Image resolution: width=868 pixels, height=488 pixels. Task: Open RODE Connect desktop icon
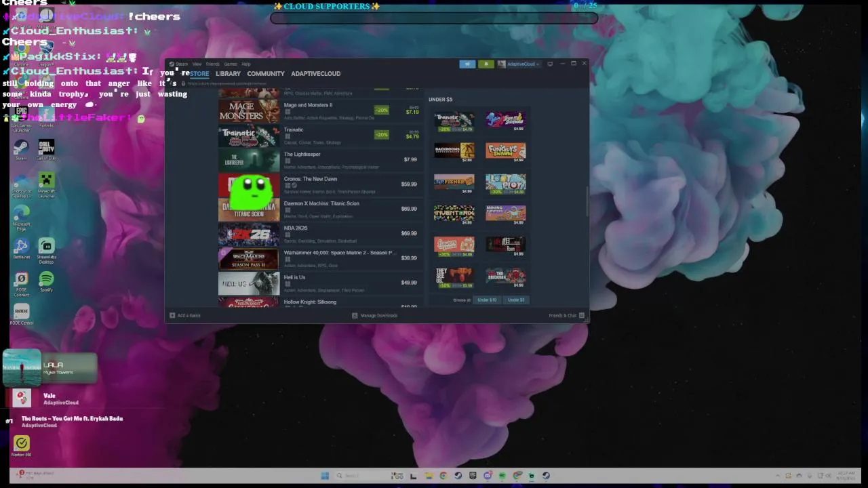click(21, 283)
